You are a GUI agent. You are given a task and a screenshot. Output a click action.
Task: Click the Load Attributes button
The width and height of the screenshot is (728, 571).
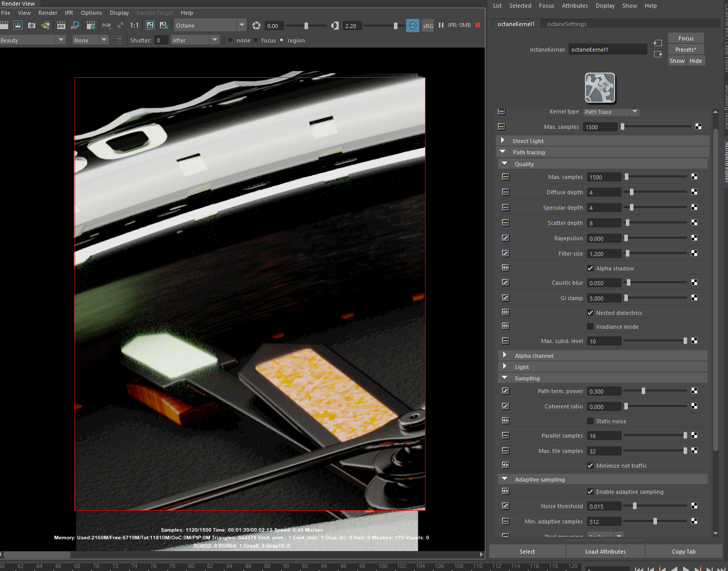[605, 552]
